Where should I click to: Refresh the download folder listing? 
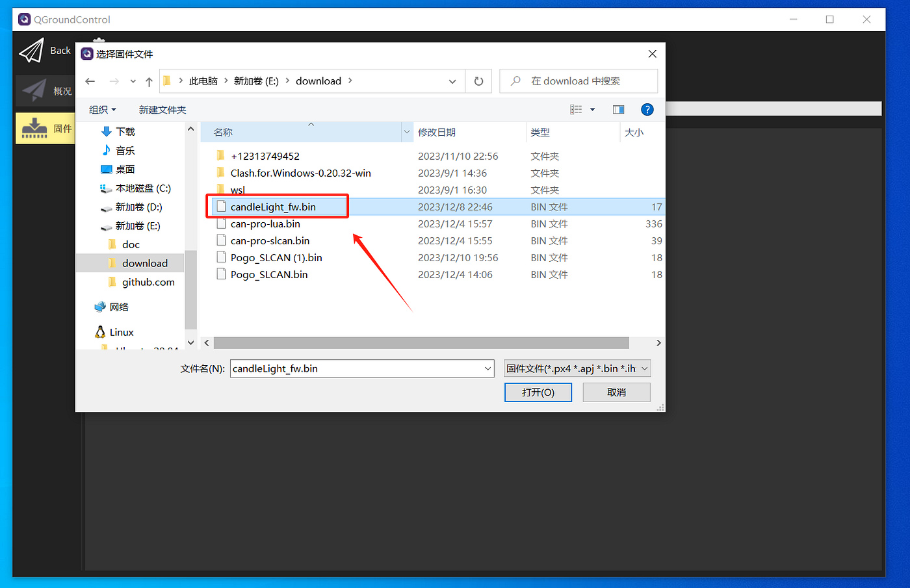[x=478, y=81]
